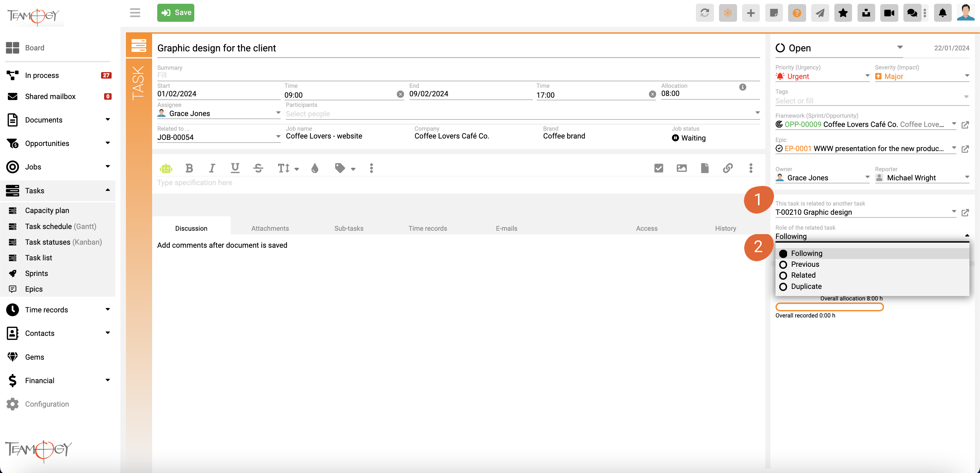Screen dimensions: 980x473
Task: Open the tag label dropdown in editor
Action: coord(345,168)
